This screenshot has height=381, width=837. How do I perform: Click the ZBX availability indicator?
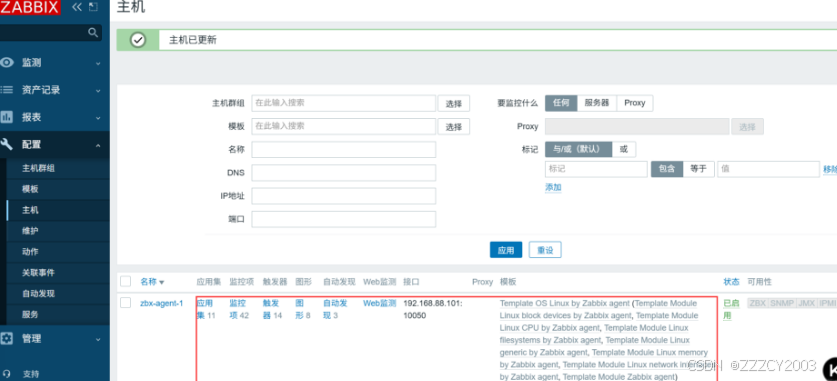tap(757, 303)
